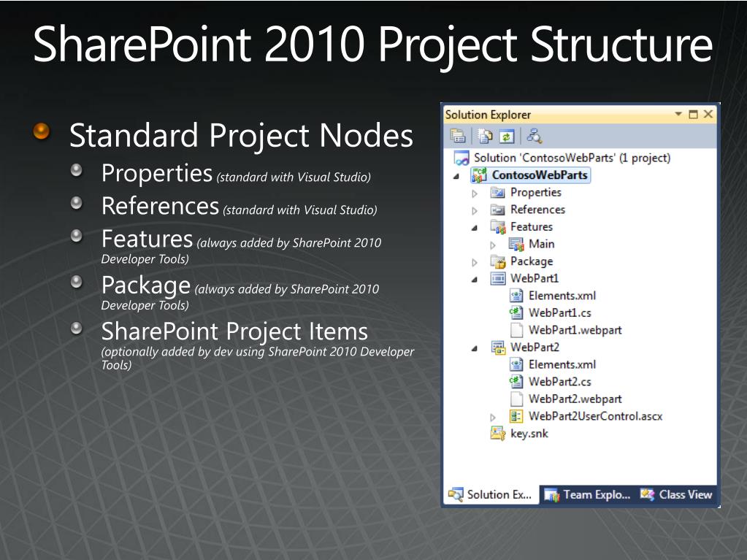Click the blank page icon of WebPart2.webpart

[x=516, y=399]
